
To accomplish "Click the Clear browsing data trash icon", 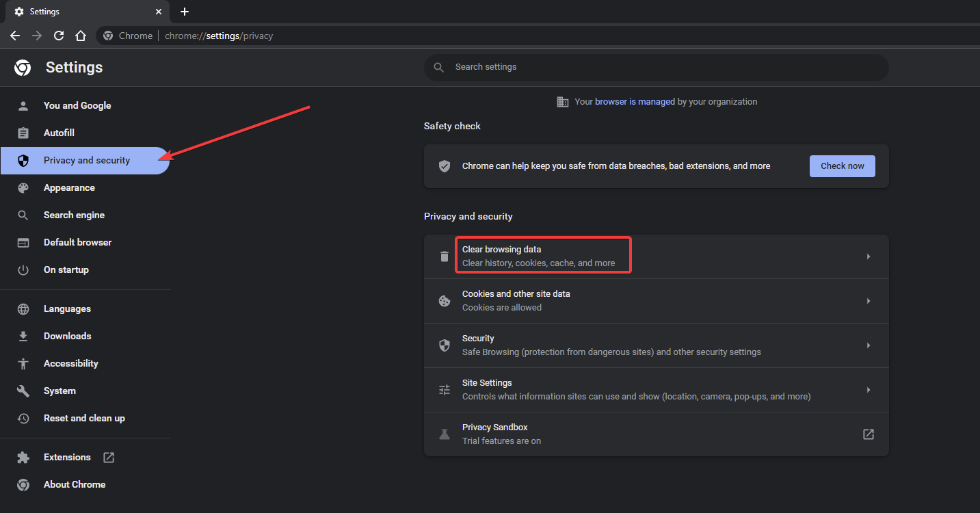I will [x=445, y=256].
